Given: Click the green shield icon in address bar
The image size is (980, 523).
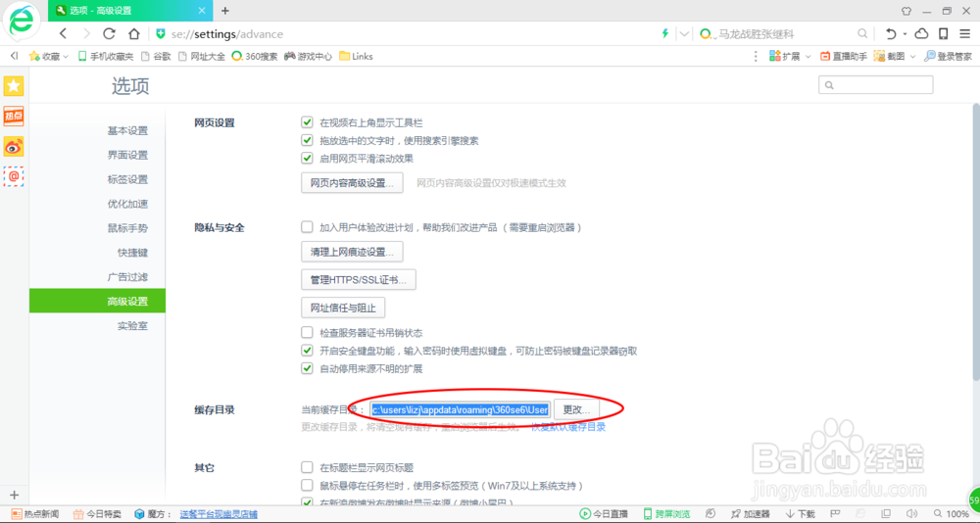Looking at the screenshot, I should 161,33.
